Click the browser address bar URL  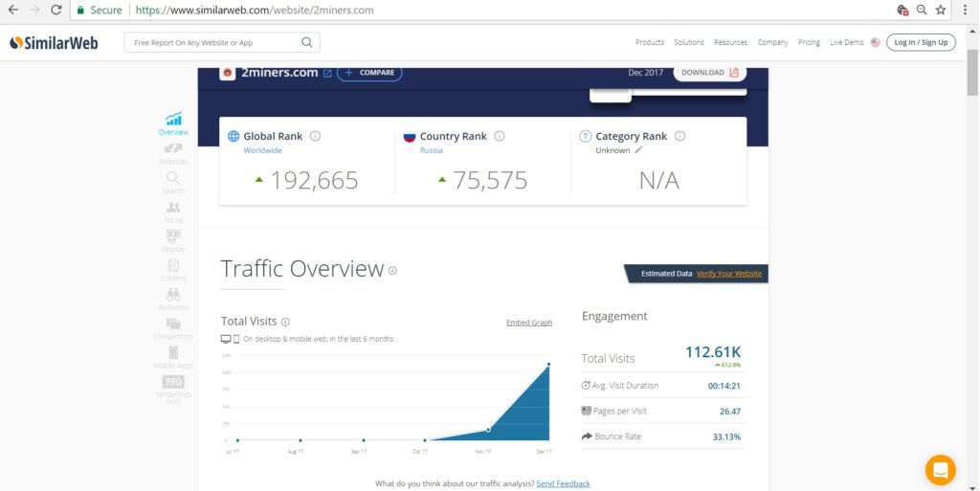coord(255,10)
